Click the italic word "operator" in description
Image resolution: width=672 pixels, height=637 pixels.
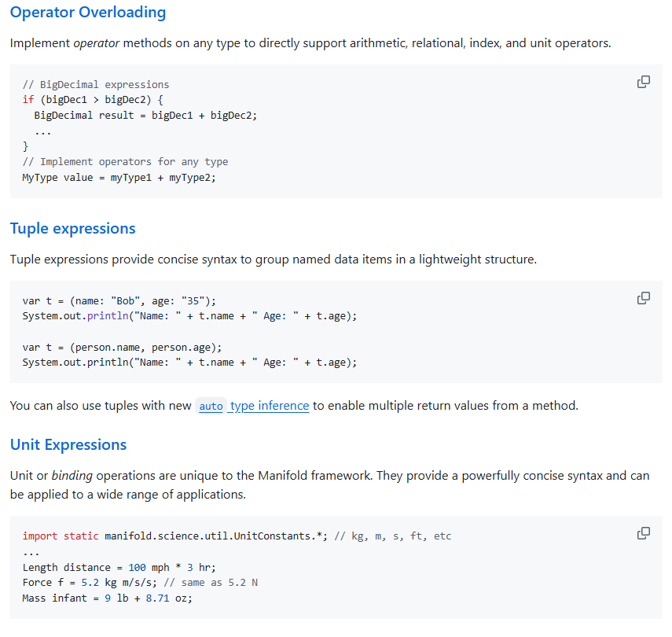pyautogui.click(x=96, y=42)
